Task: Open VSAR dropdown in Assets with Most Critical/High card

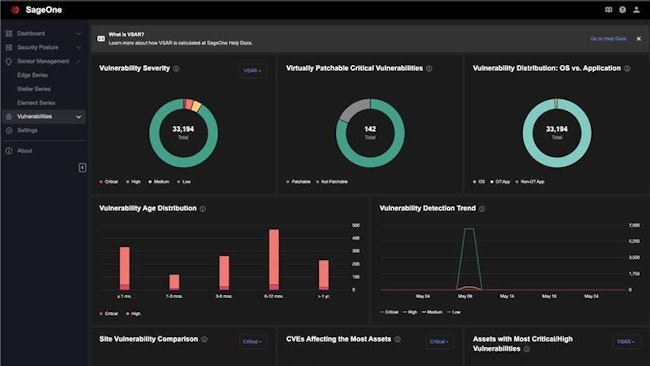Action: [x=626, y=342]
